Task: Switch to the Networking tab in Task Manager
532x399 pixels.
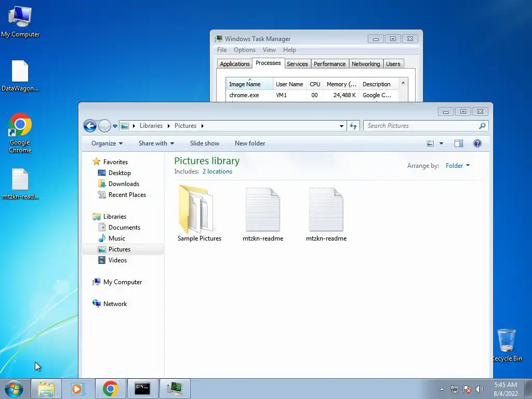Action: click(366, 64)
